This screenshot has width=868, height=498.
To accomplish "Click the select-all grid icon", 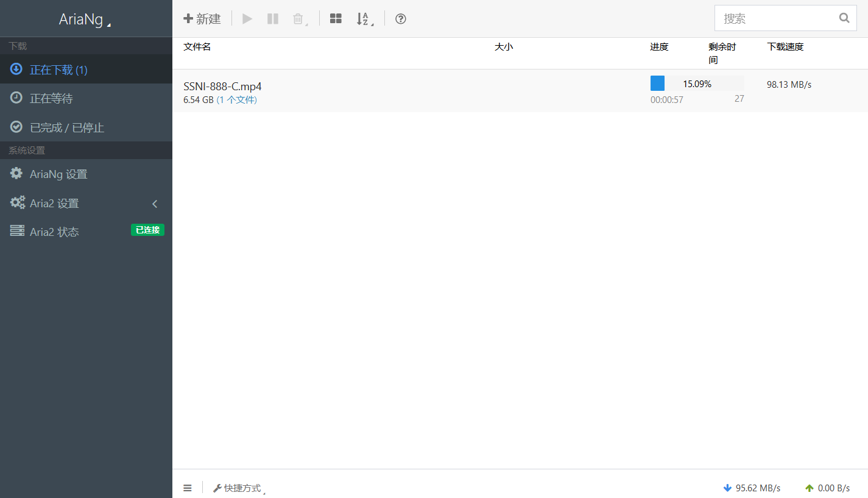I will click(x=336, y=19).
